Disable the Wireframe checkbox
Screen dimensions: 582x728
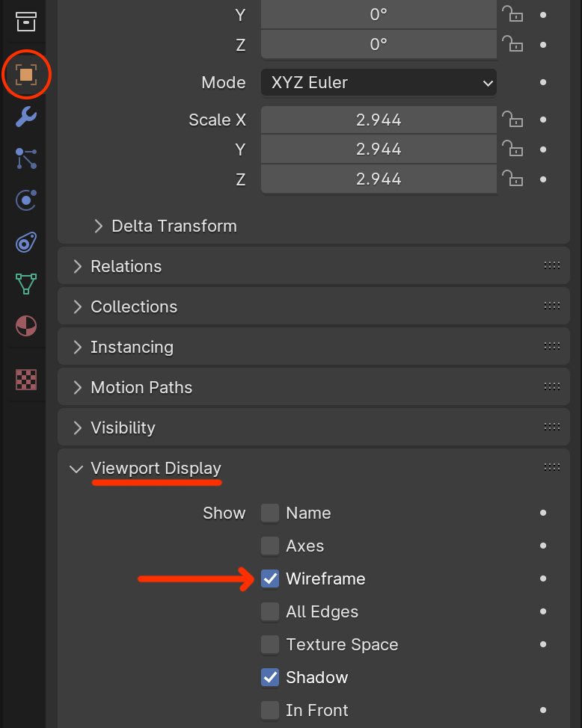[270, 579]
